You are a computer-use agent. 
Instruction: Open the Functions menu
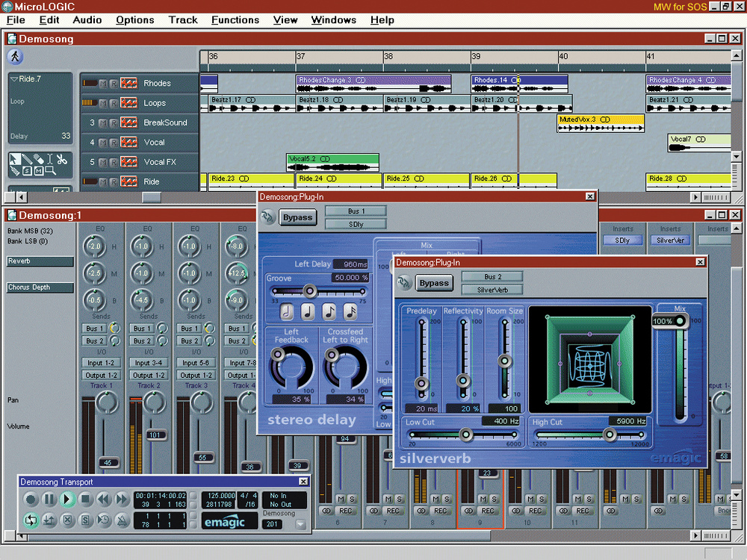(235, 20)
